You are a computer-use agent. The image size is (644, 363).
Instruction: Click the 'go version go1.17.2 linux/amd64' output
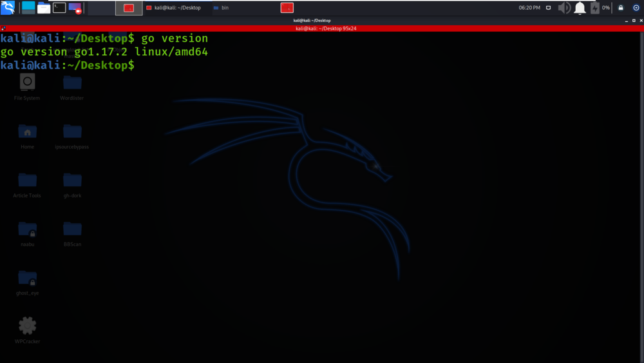pos(104,52)
